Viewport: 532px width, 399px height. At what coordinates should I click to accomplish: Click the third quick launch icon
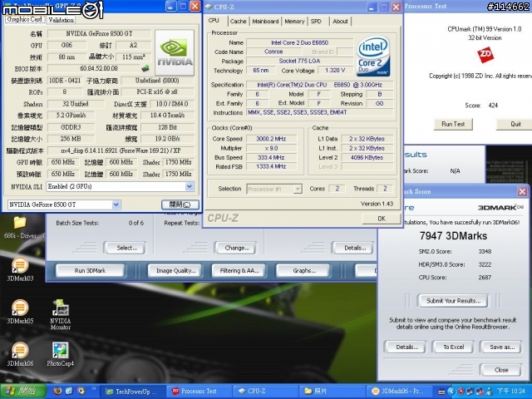pyautogui.click(x=81, y=391)
